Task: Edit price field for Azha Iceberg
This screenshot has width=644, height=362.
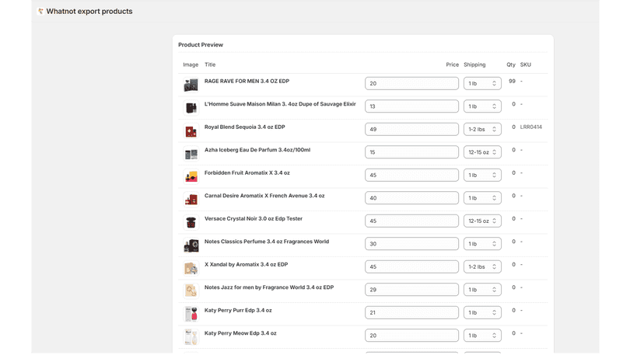Action: [411, 152]
